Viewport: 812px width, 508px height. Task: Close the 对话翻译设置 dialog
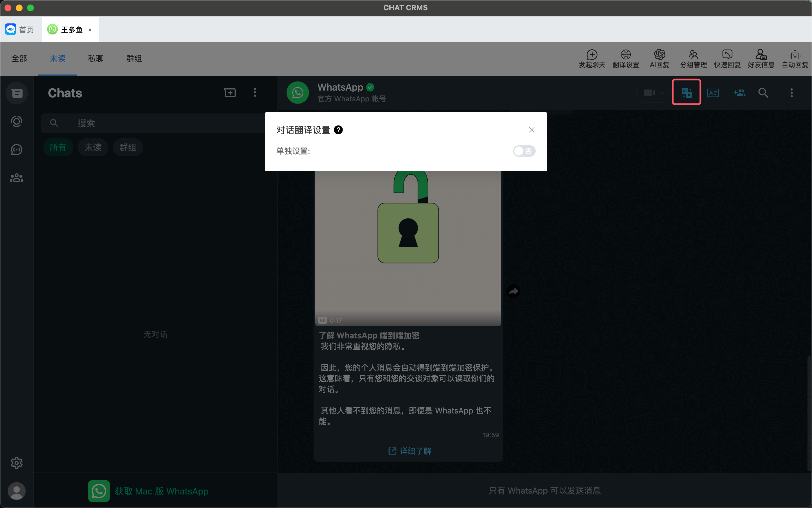[x=531, y=130]
